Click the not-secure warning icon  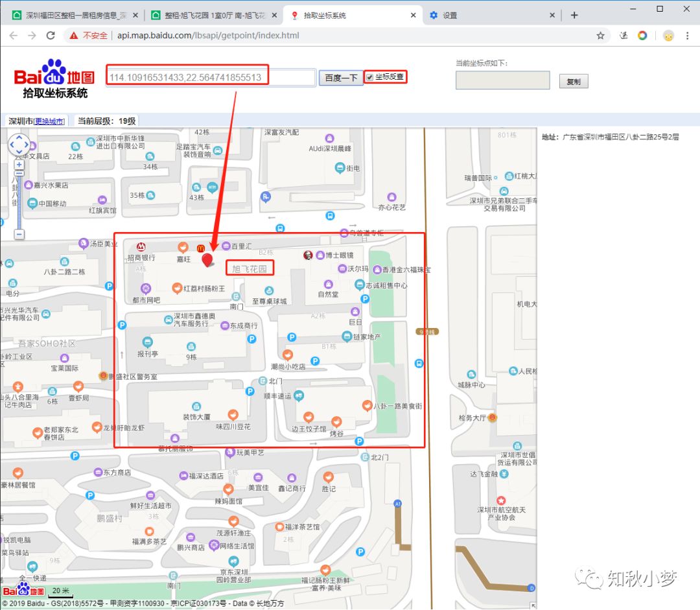tap(74, 35)
